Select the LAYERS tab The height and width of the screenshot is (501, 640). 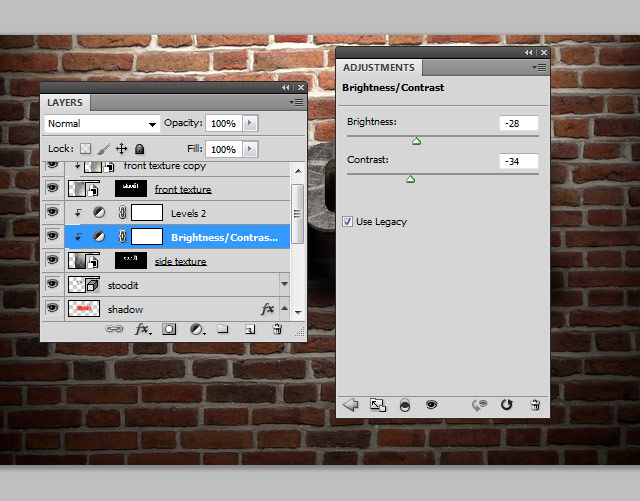pyautogui.click(x=65, y=102)
